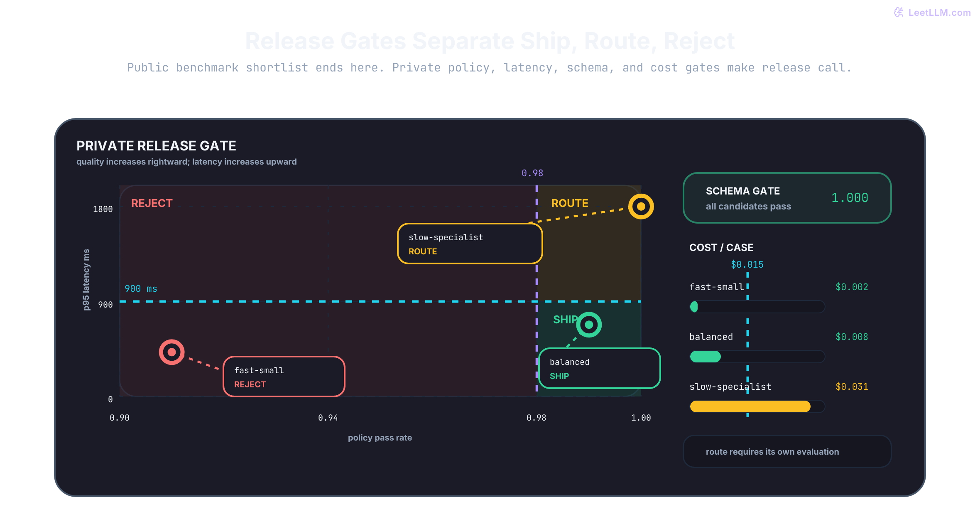The height and width of the screenshot is (517, 980).
Task: Click the '900 ms' latency threshold label
Action: coord(141,289)
